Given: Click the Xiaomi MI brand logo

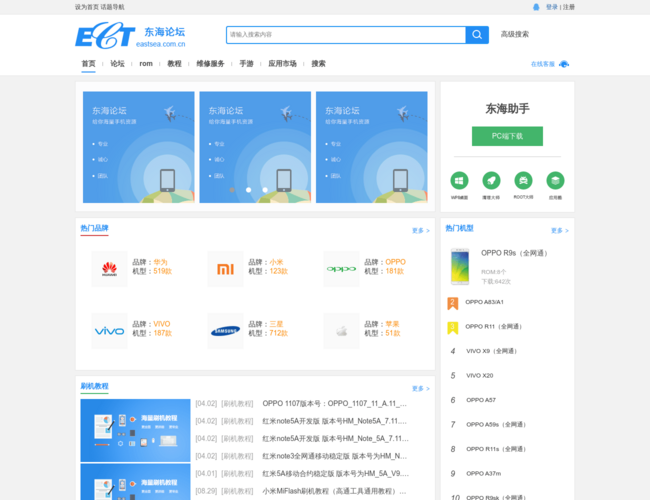Looking at the screenshot, I should point(225,269).
